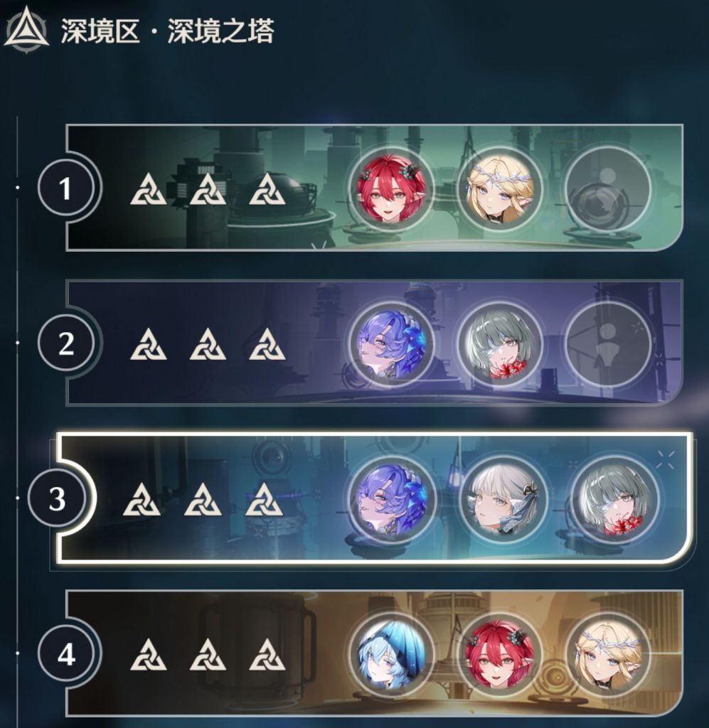The width and height of the screenshot is (709, 728).
Task: Click the 深境区·深境之塔 title text
Action: click(168, 31)
